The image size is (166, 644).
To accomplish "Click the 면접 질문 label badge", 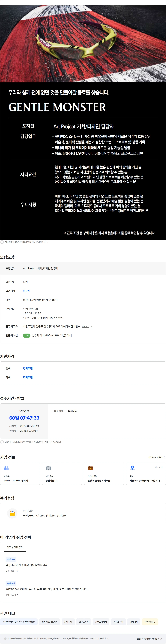I will click(x=11, y=559).
